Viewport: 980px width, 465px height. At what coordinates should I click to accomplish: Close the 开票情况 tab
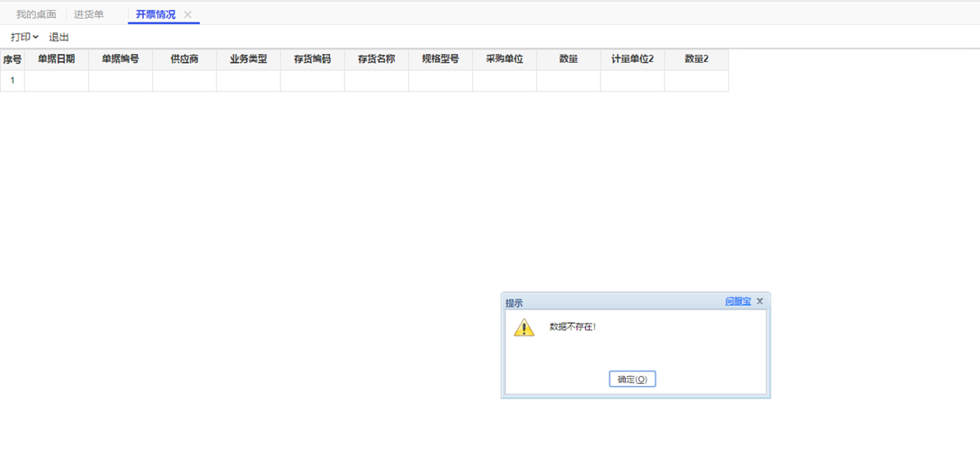tap(188, 14)
